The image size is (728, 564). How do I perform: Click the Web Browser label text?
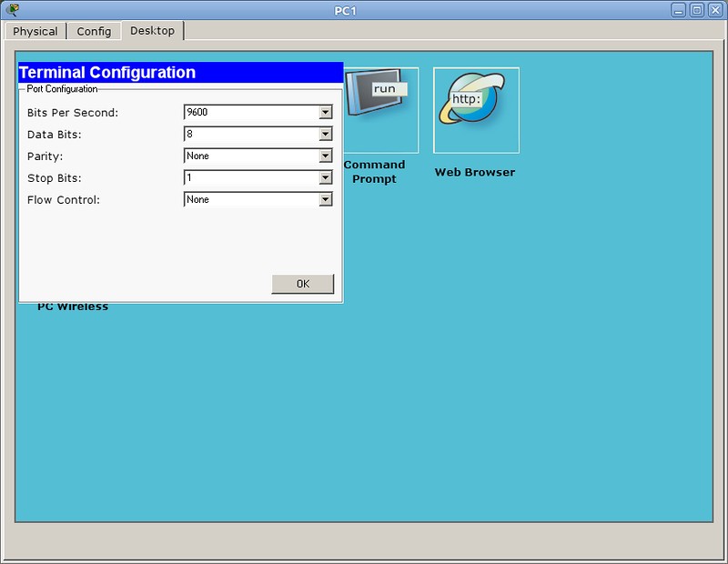[x=475, y=172]
